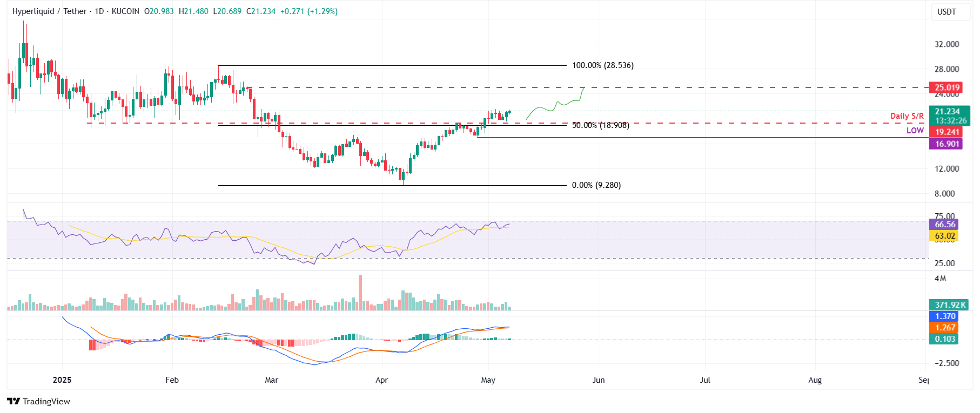Click the 0.103 MACD histogram label
980x413 pixels.
tap(945, 339)
